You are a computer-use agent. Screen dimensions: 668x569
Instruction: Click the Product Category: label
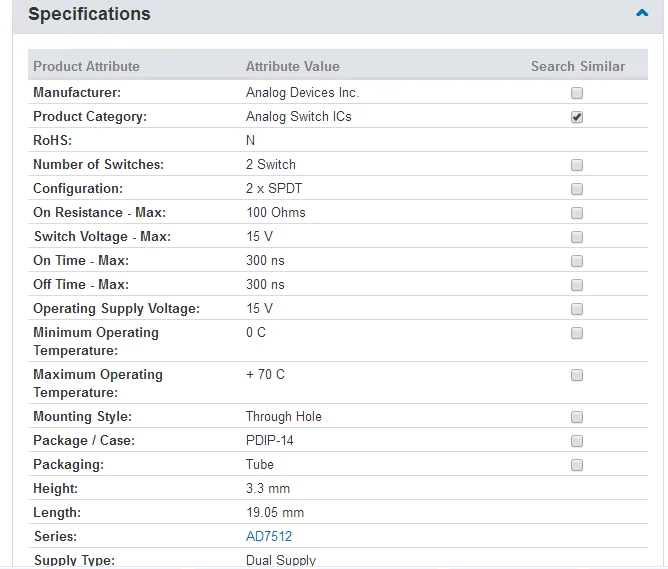coord(90,117)
